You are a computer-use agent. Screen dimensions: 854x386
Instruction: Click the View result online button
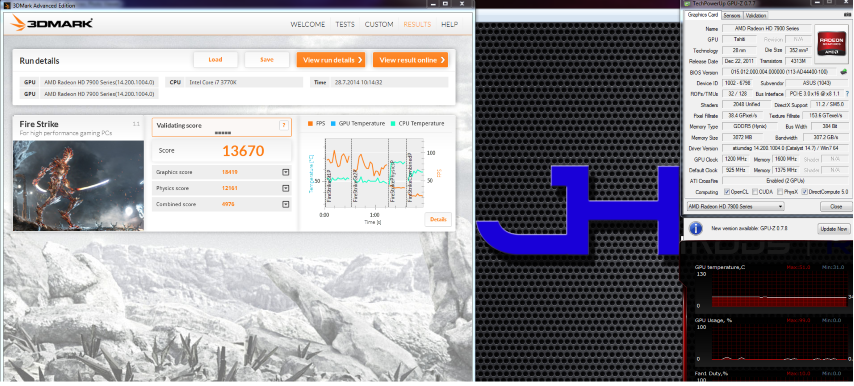410,60
